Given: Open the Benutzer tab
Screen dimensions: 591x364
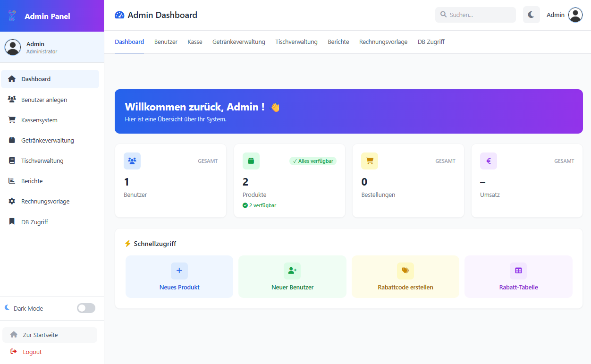Looking at the screenshot, I should (x=166, y=42).
